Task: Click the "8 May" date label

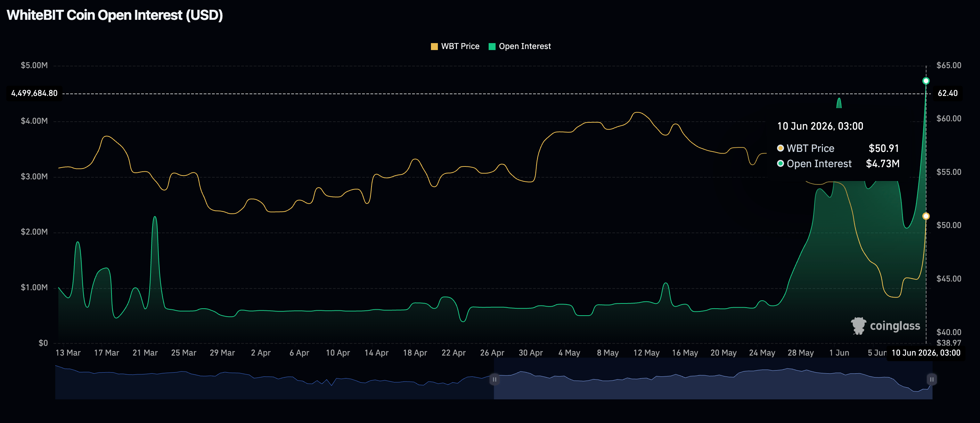Action: coord(607,353)
